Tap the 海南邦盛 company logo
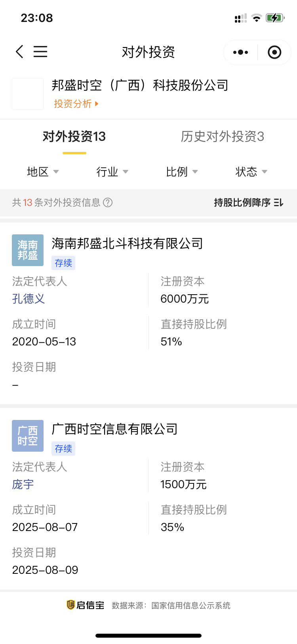Image resolution: width=297 pixels, height=644 pixels. click(x=28, y=250)
